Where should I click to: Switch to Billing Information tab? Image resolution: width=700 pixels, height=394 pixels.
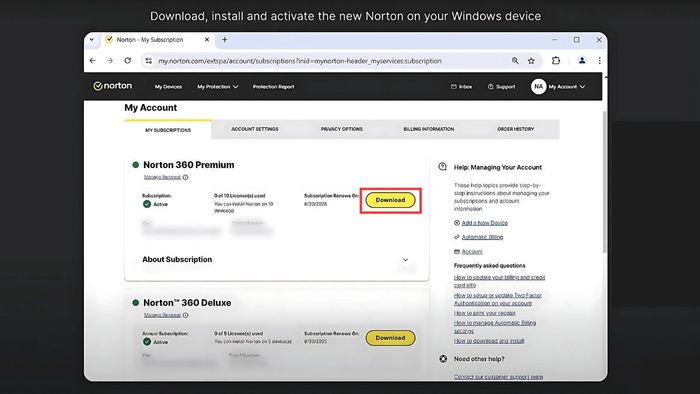coord(429,129)
